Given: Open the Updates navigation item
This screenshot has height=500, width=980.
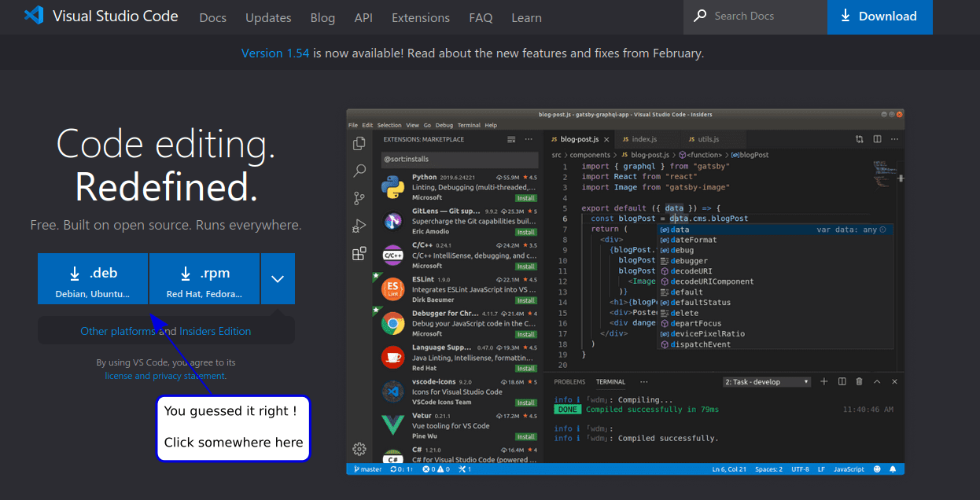Looking at the screenshot, I should [x=268, y=17].
